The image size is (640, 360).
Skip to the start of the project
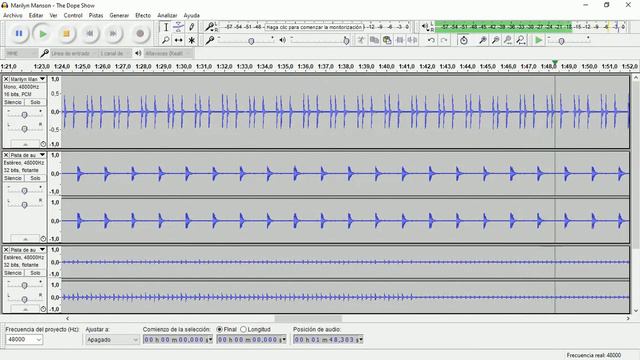[90, 33]
